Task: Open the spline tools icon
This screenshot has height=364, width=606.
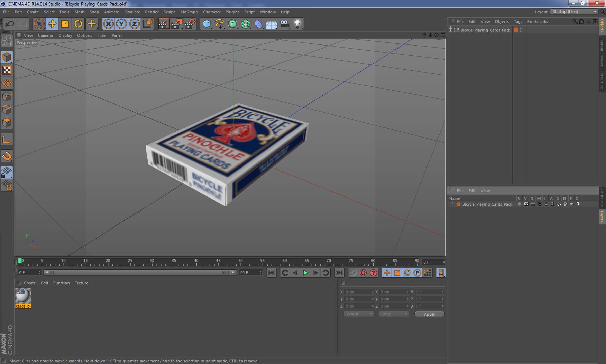Action: coord(220,24)
